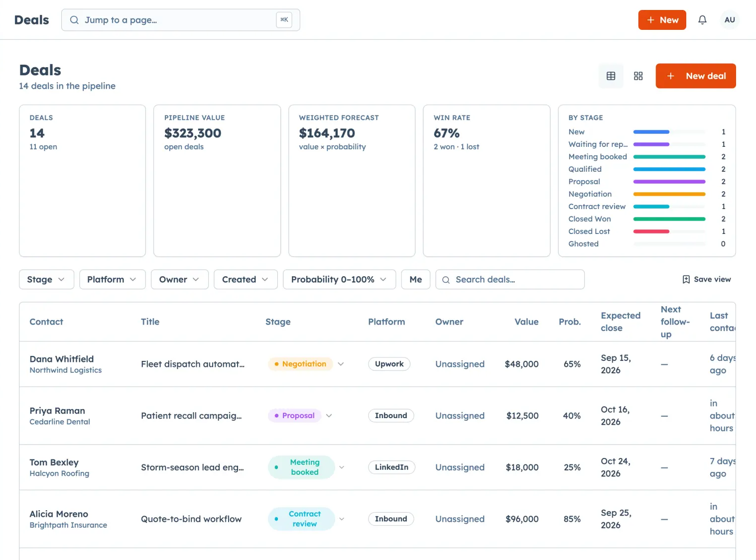The image size is (756, 560).
Task: Open the Platform filter dropdown
Action: (112, 279)
